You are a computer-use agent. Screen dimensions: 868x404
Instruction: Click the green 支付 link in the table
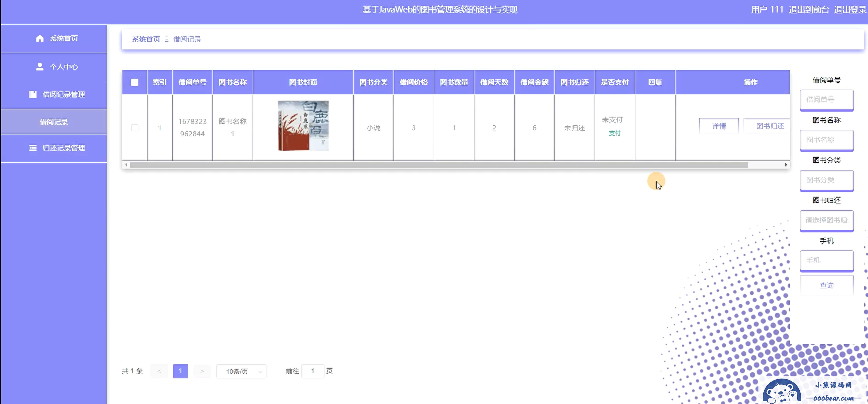[615, 133]
